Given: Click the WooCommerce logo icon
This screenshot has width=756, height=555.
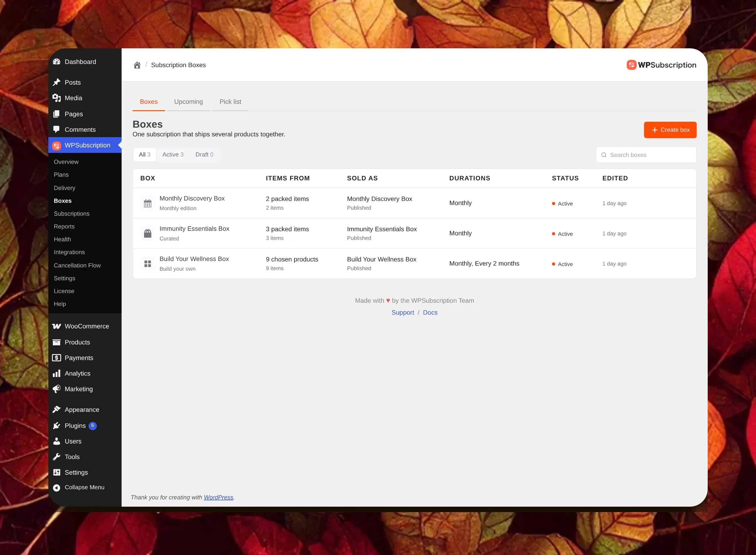Looking at the screenshot, I should 56,326.
